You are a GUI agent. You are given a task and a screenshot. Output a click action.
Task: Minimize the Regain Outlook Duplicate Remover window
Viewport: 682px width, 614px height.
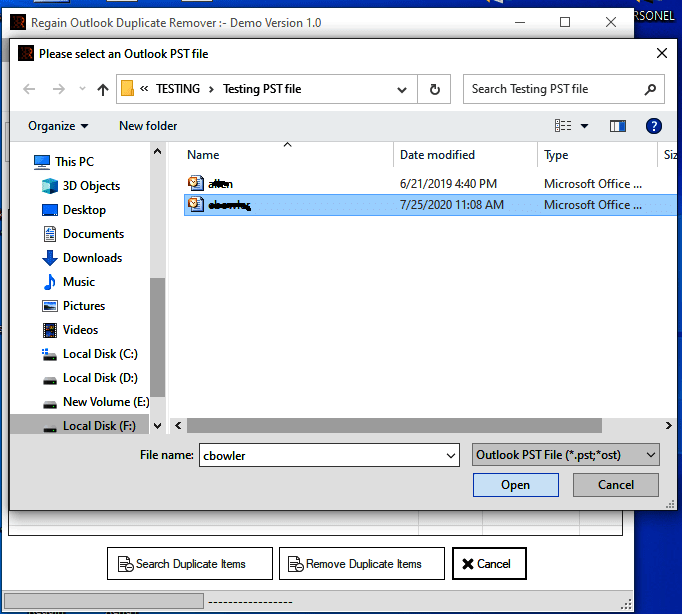(x=520, y=22)
